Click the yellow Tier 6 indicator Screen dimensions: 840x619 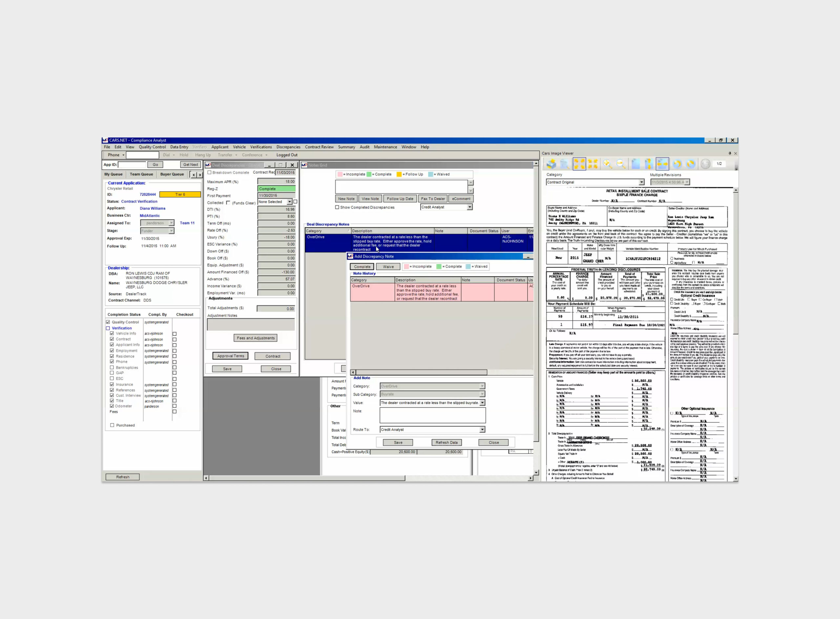180,195
